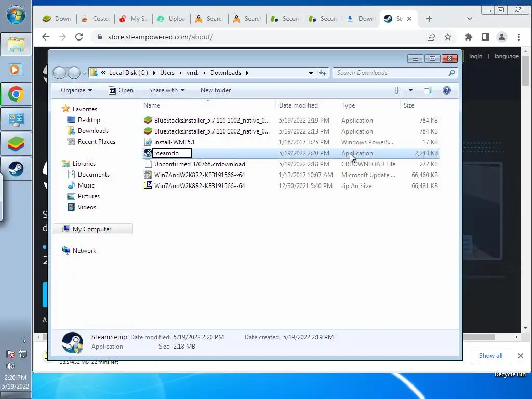
Task: Open the Chrome side panel icon
Action: [x=485, y=37]
